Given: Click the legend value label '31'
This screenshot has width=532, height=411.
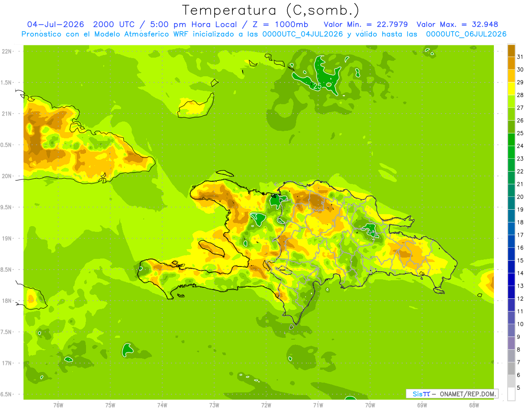Looking at the screenshot, I should 520,57.
